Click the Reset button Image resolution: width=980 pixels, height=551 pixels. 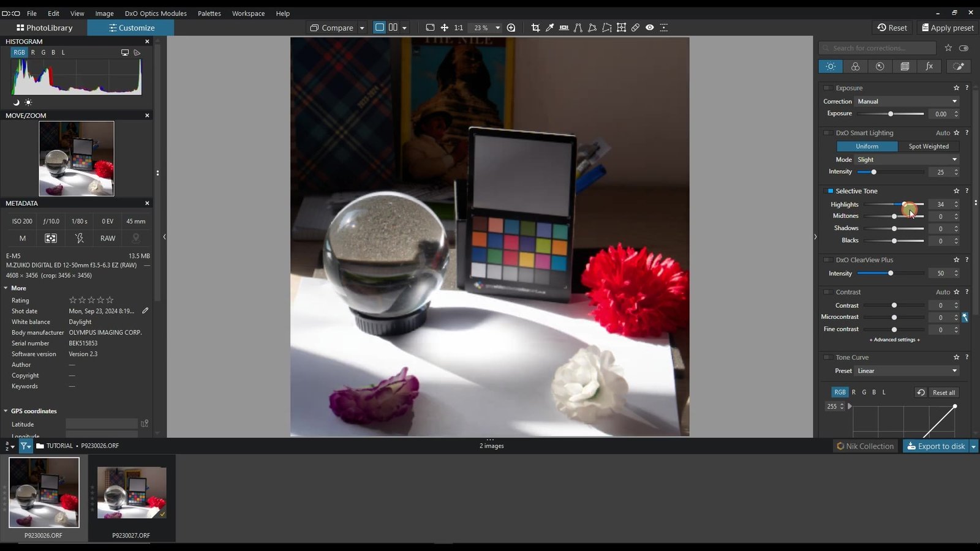point(892,28)
